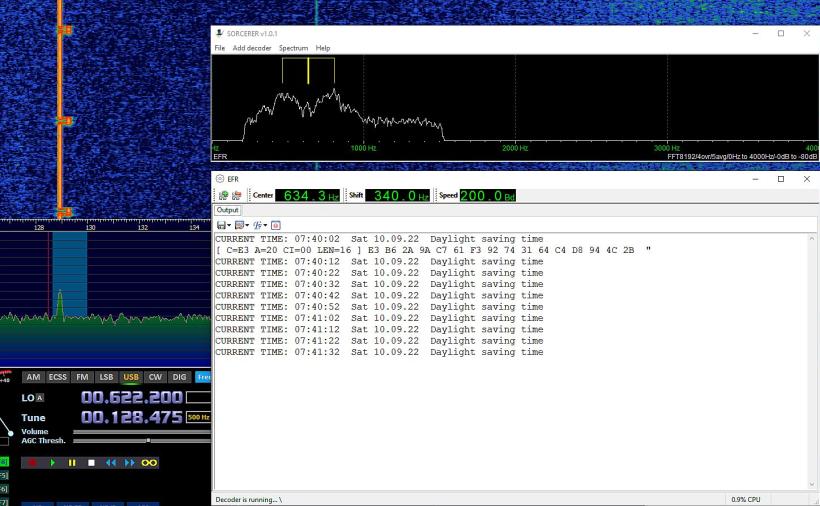
Task: Click the fast-forward double-arrow icon
Action: coord(130,463)
